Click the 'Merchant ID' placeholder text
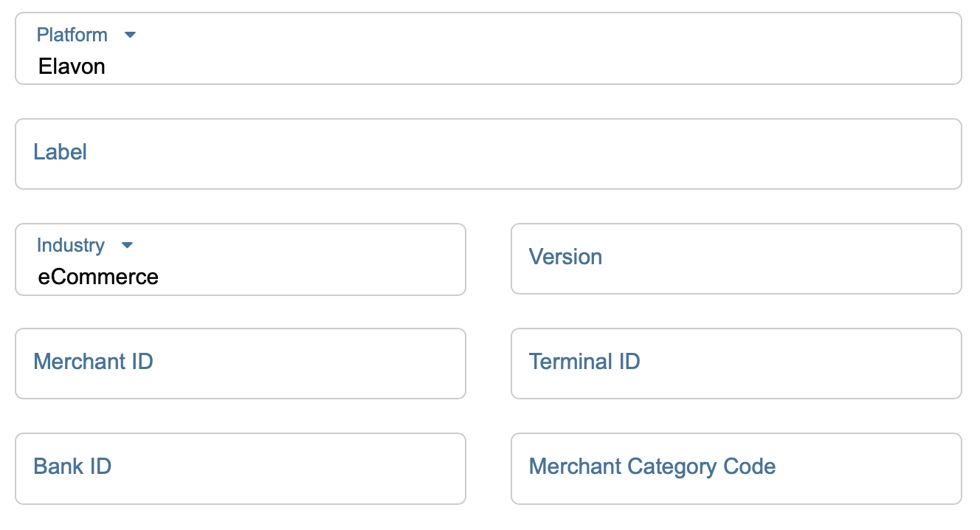 pos(93,362)
